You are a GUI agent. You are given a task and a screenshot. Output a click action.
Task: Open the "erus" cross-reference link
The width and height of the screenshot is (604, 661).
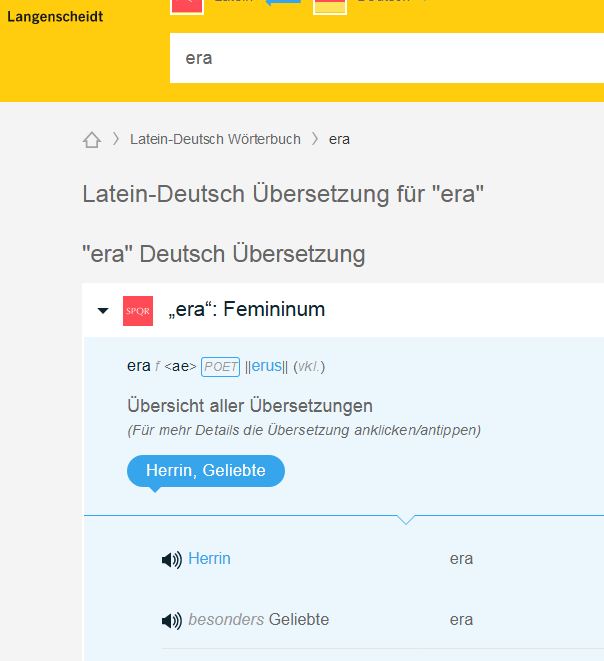coord(266,366)
